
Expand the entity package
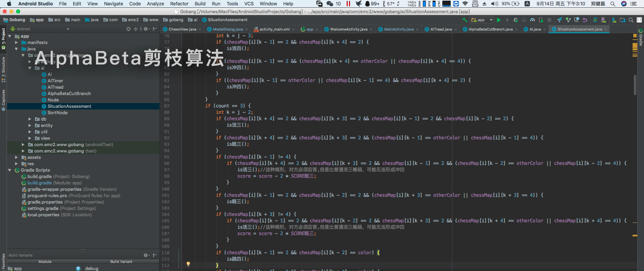(x=30, y=126)
